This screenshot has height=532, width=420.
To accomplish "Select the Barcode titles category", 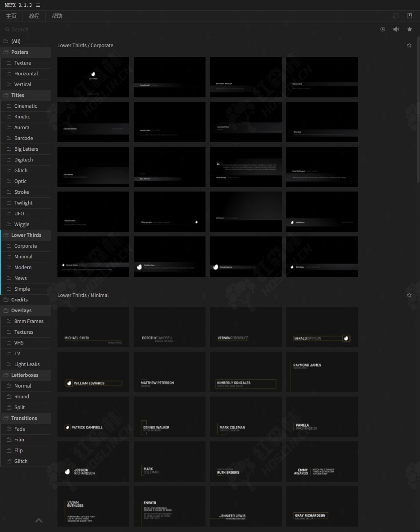I will pyautogui.click(x=26, y=139).
